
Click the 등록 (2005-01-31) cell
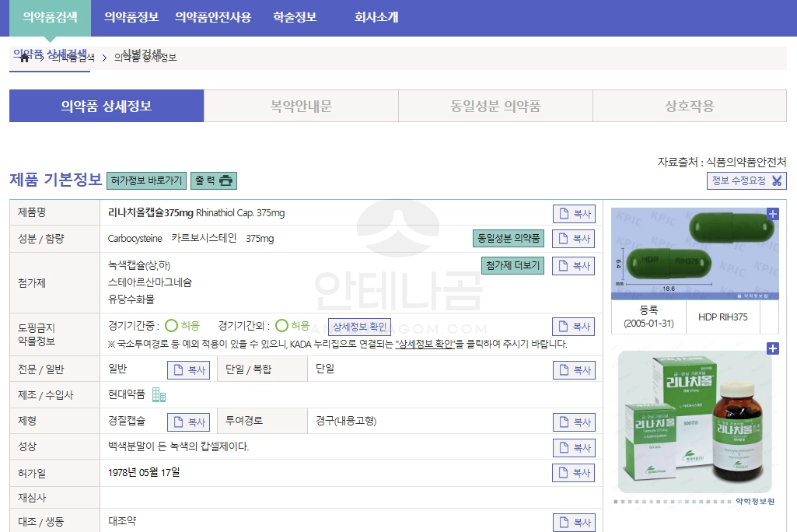click(x=648, y=317)
